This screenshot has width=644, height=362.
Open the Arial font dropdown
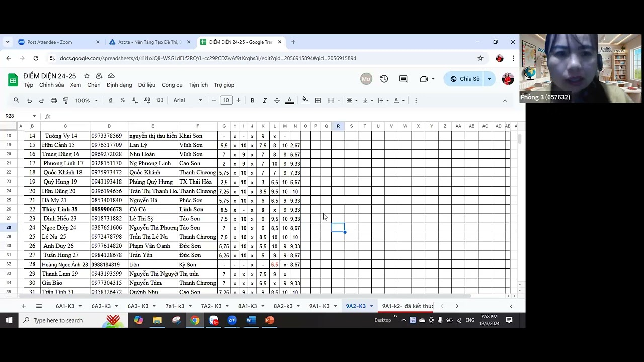(x=188, y=100)
